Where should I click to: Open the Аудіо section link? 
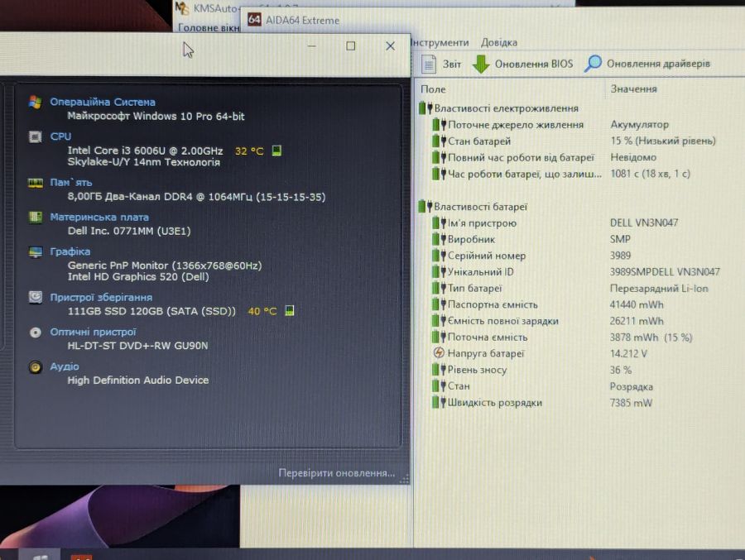click(x=65, y=366)
